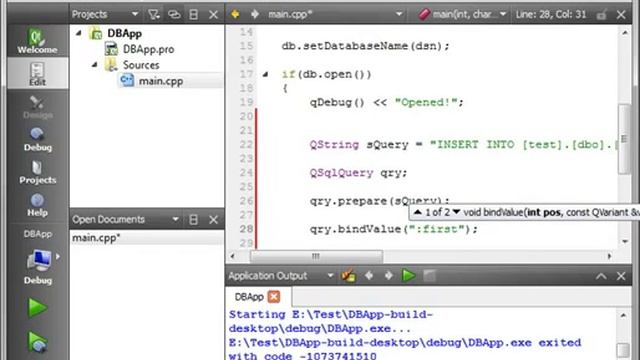This screenshot has height=360, width=640.
Task: Click the 'Starting E:\Test\DBApp-build-' output line
Action: tap(330, 315)
